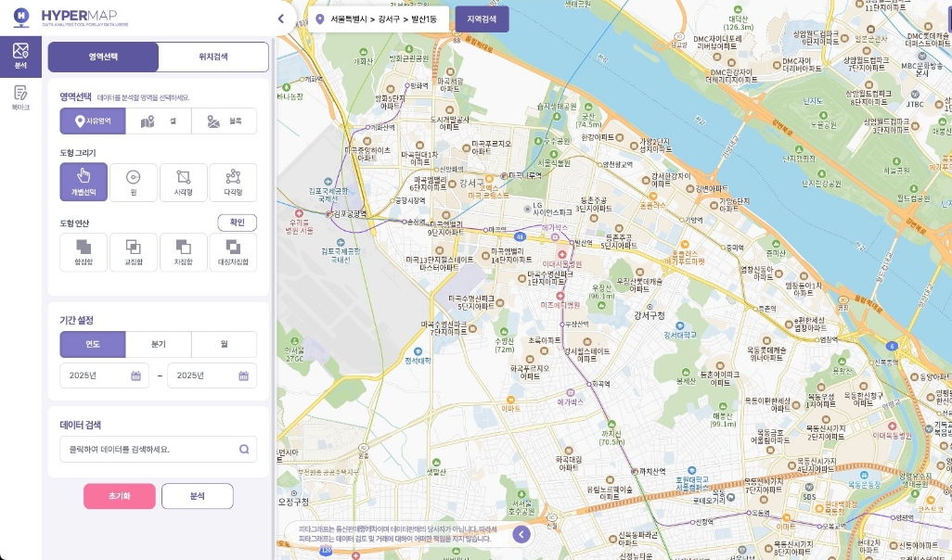
Task: Select the 사각형 rectangle drawing tool
Action: click(183, 182)
